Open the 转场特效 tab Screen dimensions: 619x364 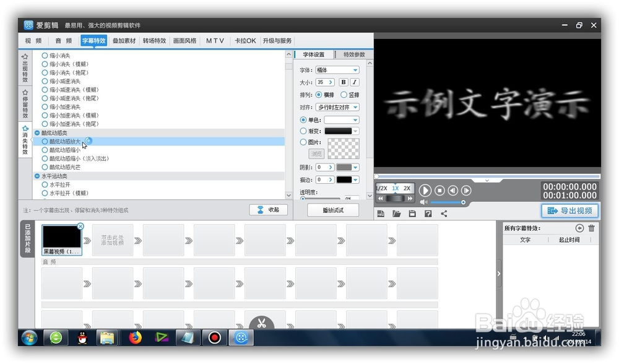coord(154,41)
